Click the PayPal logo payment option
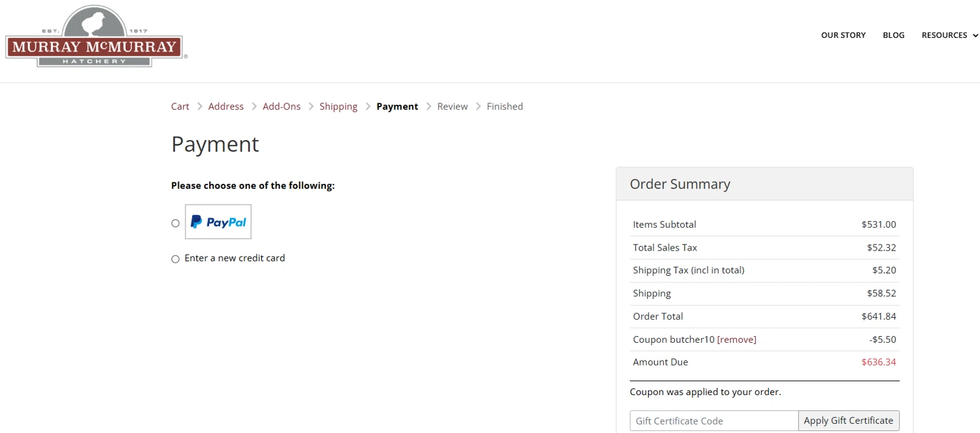The height and width of the screenshot is (433, 980). (218, 222)
